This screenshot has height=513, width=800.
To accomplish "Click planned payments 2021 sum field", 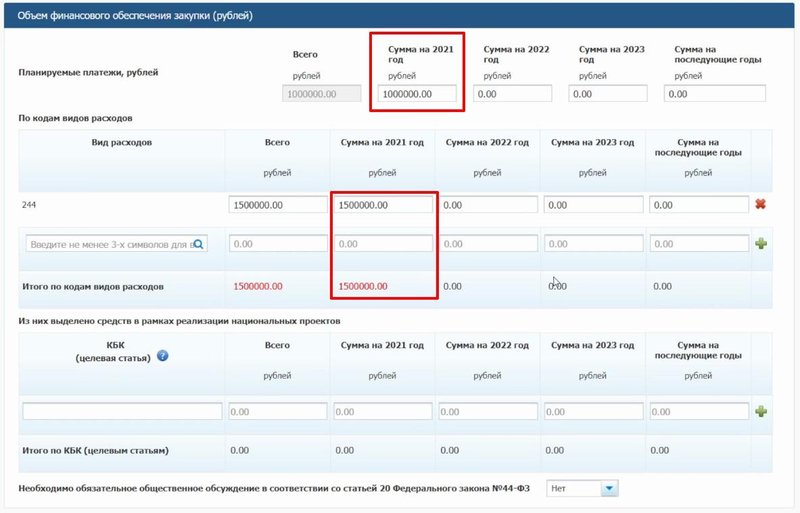I will click(418, 94).
